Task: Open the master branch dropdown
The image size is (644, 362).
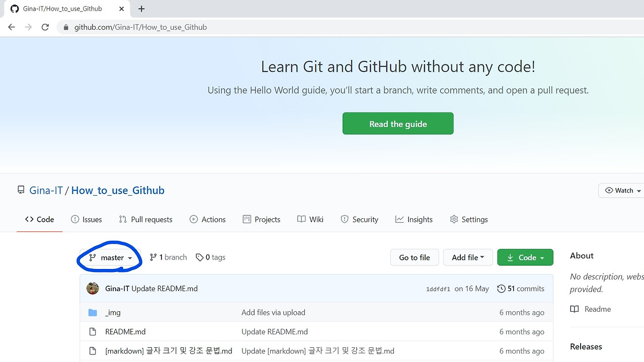Action: 111,257
